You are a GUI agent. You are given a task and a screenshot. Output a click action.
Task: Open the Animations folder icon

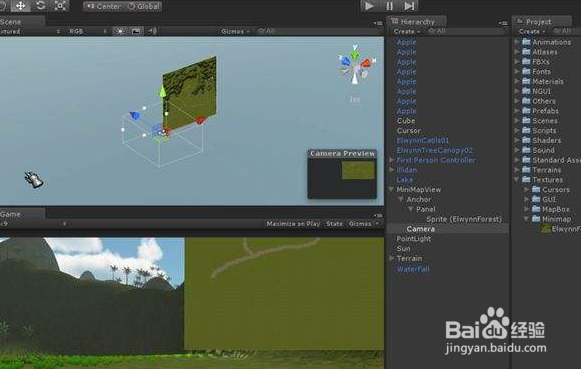click(x=526, y=42)
